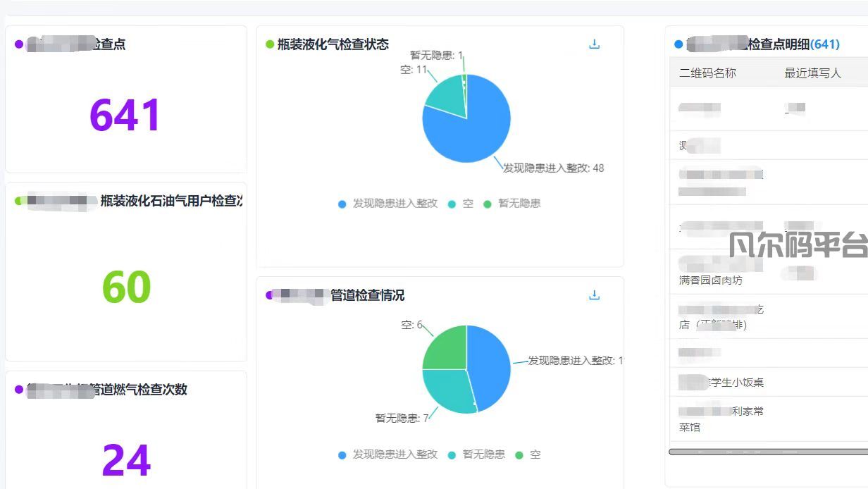Click blue slice in 管道检查情况 pie
This screenshot has height=489, width=868.
point(488,366)
